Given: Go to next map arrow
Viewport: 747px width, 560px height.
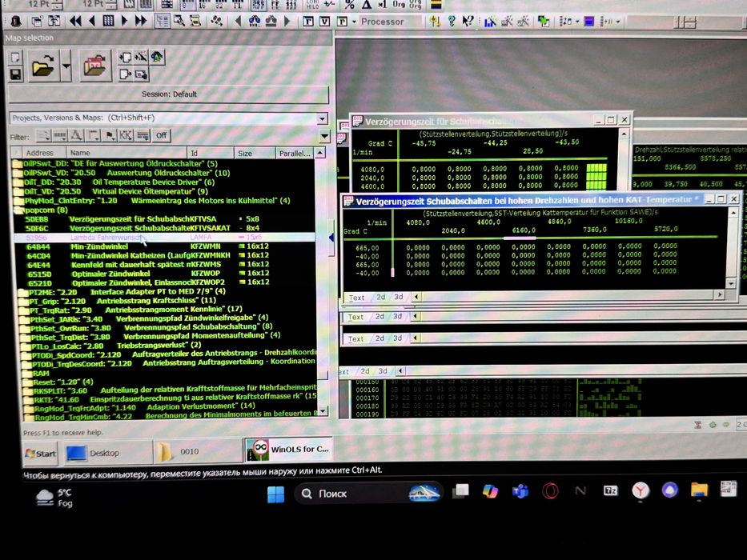Looking at the screenshot, I should tap(125, 21).
